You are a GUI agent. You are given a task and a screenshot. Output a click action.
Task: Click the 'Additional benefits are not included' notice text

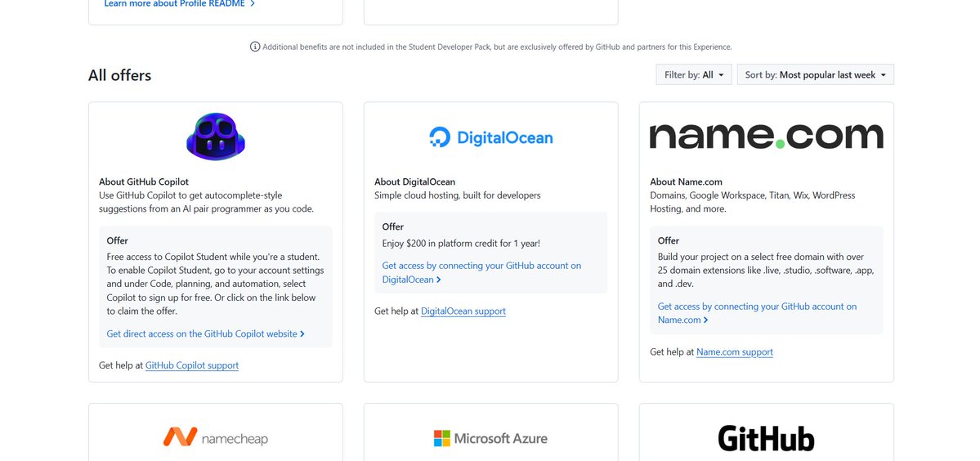coord(497,47)
